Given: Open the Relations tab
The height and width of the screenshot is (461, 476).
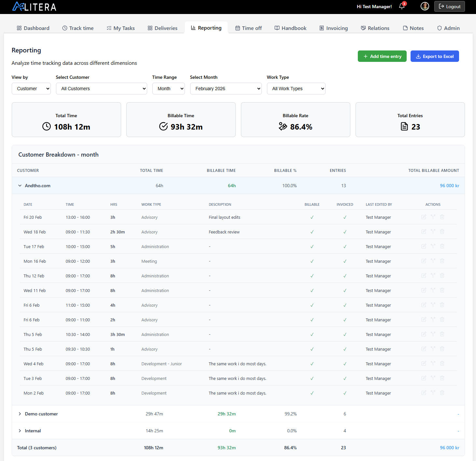Looking at the screenshot, I should [x=375, y=28].
